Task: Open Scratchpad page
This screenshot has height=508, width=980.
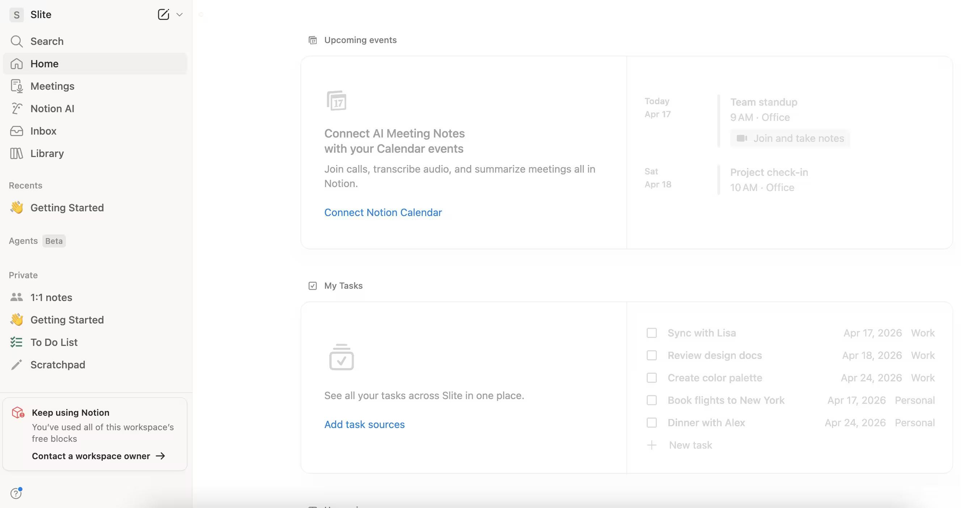Action: pyautogui.click(x=95, y=365)
